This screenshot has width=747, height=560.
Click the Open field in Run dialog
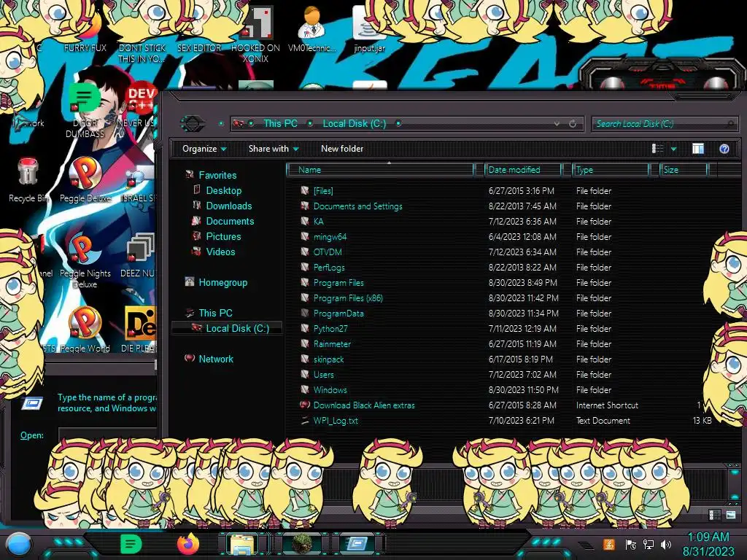(108, 435)
